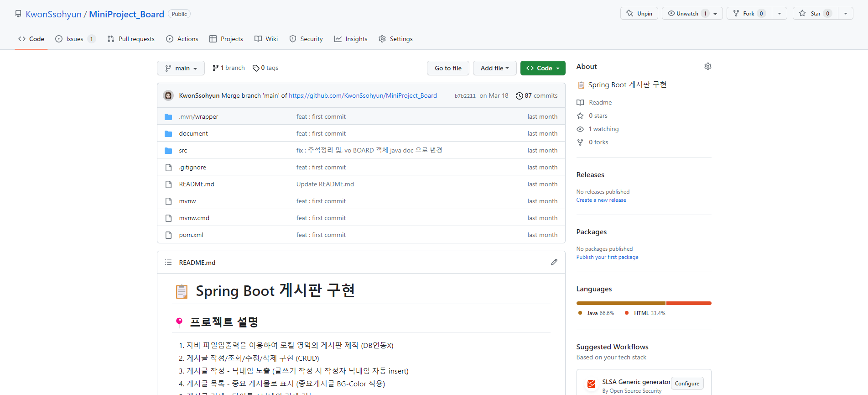
Task: Open the About settings gear icon
Action: pos(707,66)
